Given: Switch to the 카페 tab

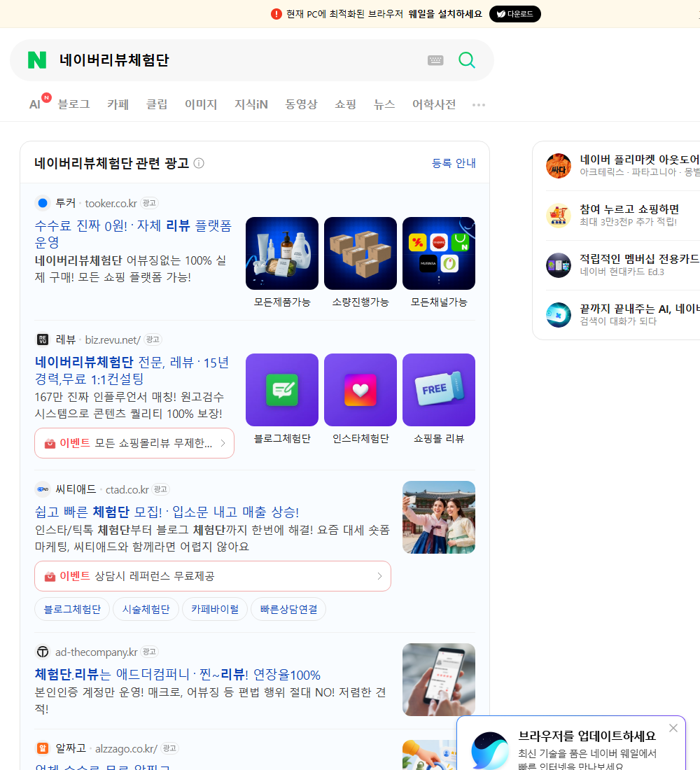Looking at the screenshot, I should (118, 104).
